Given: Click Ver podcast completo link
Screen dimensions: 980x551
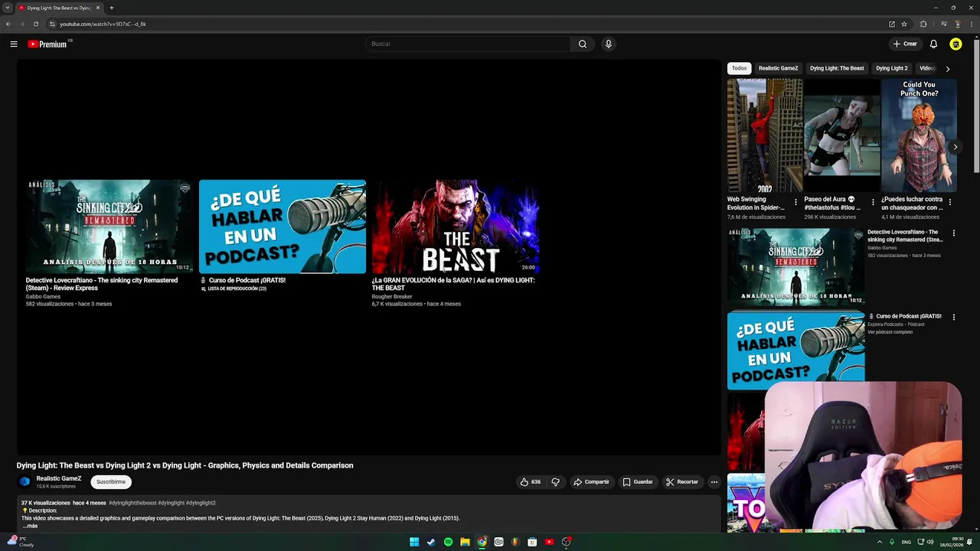Looking at the screenshot, I should (890, 332).
